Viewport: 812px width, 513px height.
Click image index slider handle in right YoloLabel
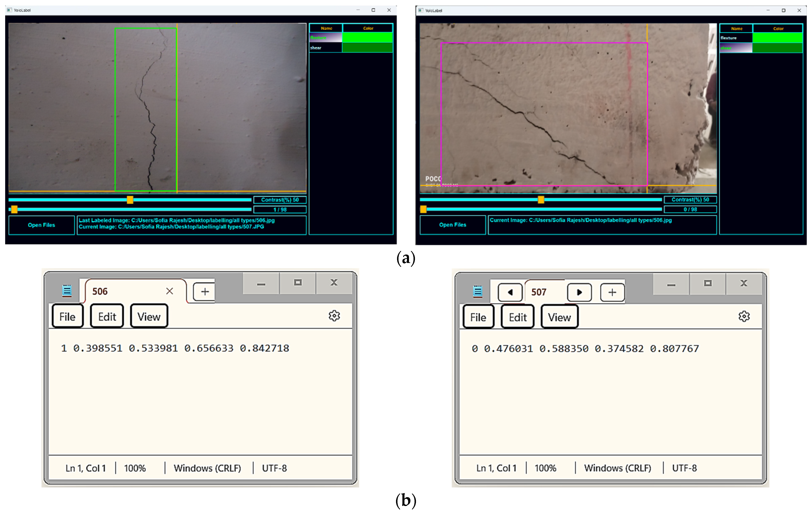tap(423, 209)
